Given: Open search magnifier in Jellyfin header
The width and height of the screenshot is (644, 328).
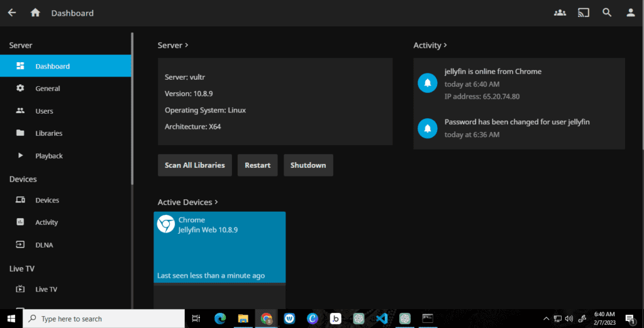Looking at the screenshot, I should click(607, 13).
